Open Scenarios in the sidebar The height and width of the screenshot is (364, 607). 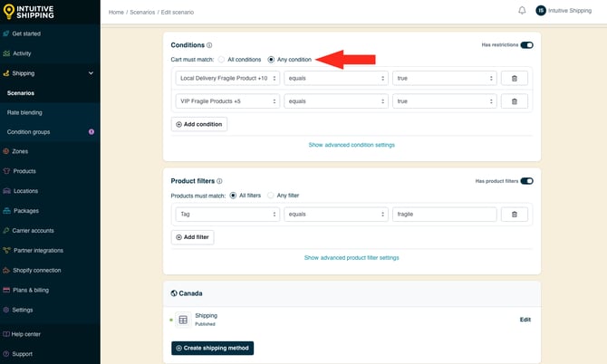[x=21, y=93]
